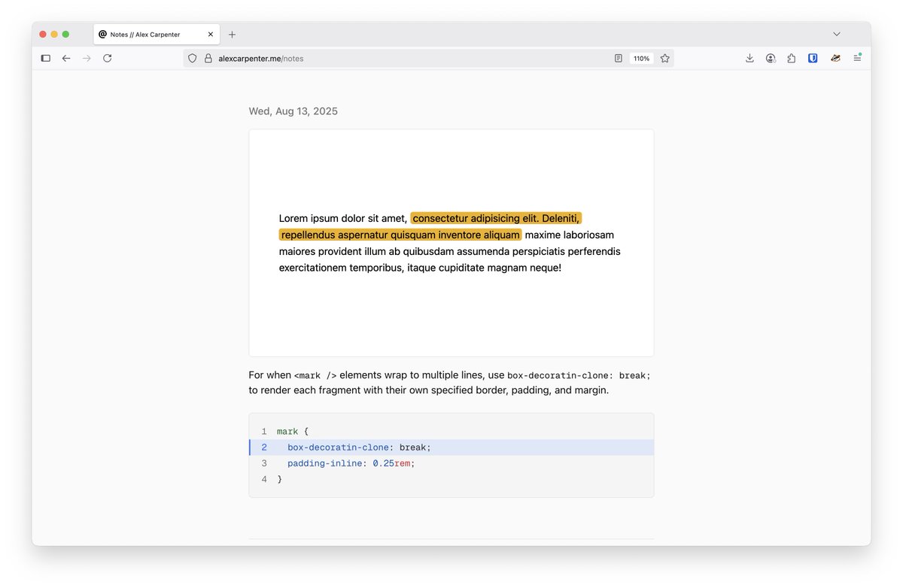This screenshot has width=903, height=588.
Task: Reload the current page
Action: 107,58
